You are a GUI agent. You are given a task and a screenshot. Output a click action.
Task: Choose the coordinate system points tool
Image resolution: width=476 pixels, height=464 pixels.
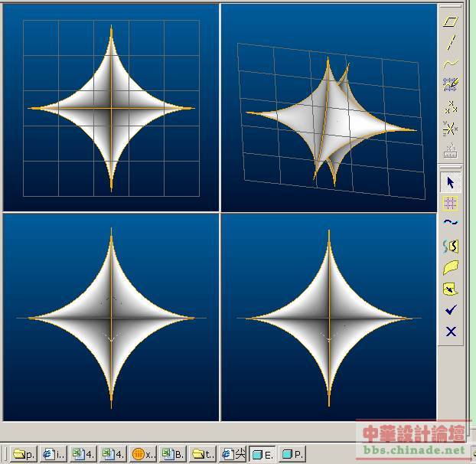pyautogui.click(x=450, y=129)
